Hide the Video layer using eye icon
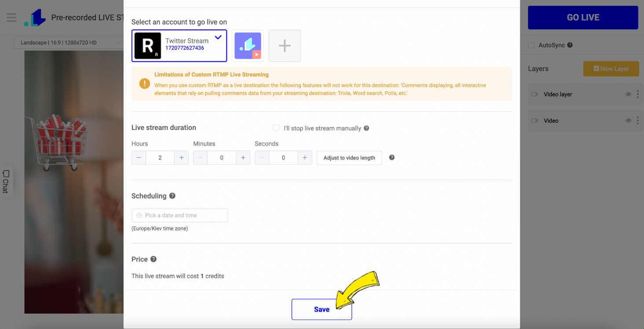Image resolution: width=644 pixels, height=329 pixels. pyautogui.click(x=628, y=94)
